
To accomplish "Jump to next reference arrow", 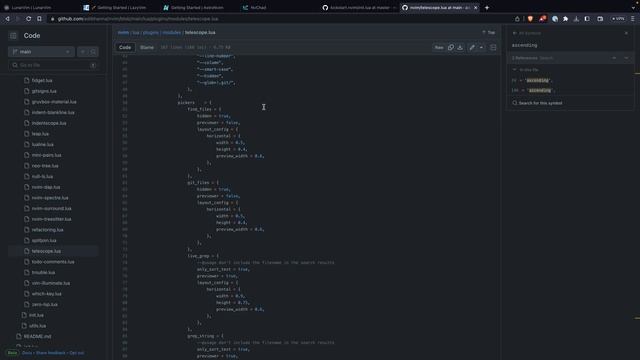I will [626, 58].
